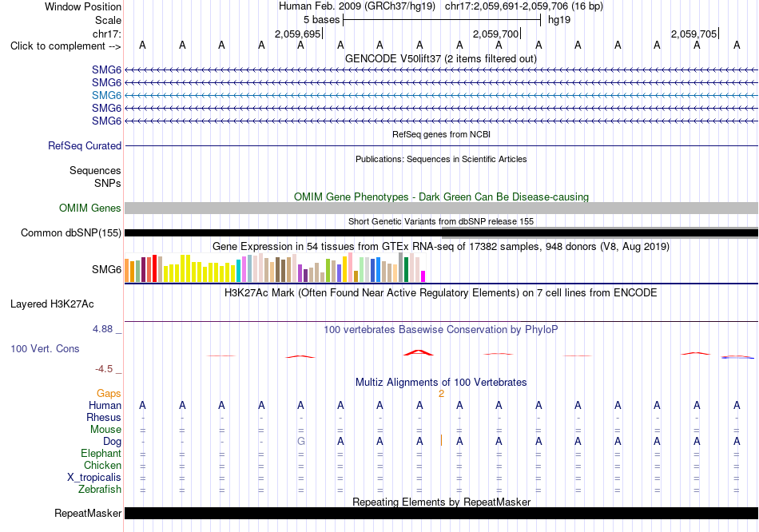
Task: Click the magenta last bar in the GTEx chart
Action: [423, 276]
